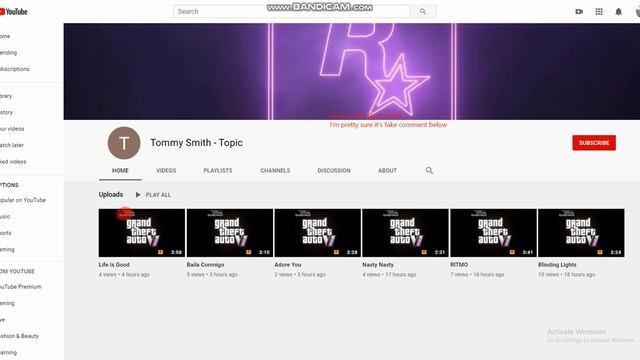
Task: Click the Nasty Nasty title
Action: (x=378, y=264)
